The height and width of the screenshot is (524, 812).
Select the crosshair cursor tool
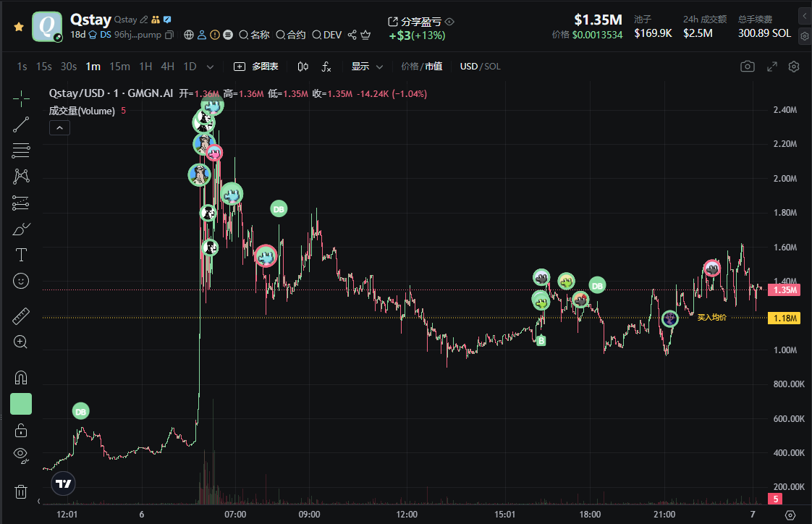pos(21,98)
